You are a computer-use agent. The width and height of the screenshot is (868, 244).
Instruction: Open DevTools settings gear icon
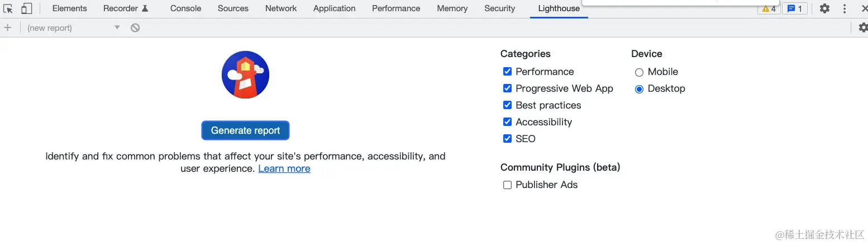824,8
